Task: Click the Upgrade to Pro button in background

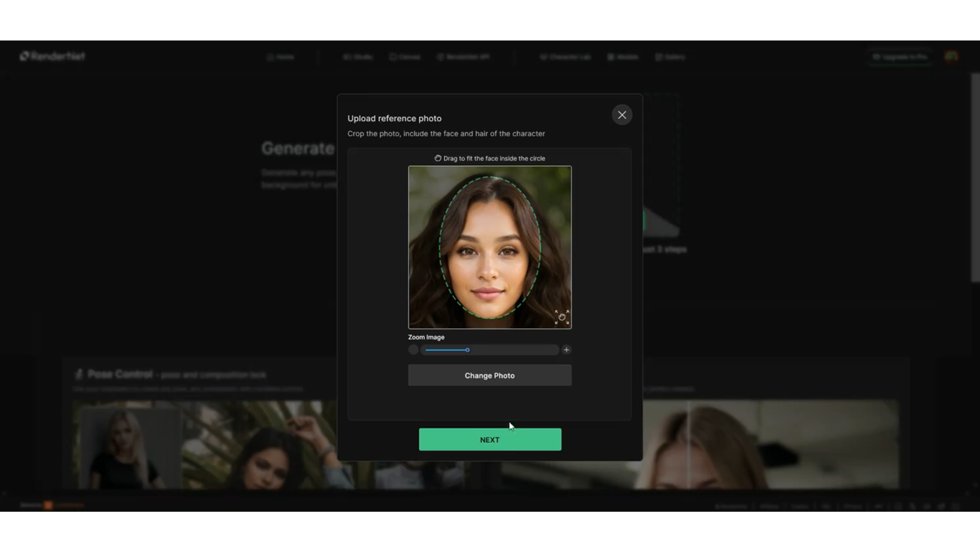Action: pos(900,57)
